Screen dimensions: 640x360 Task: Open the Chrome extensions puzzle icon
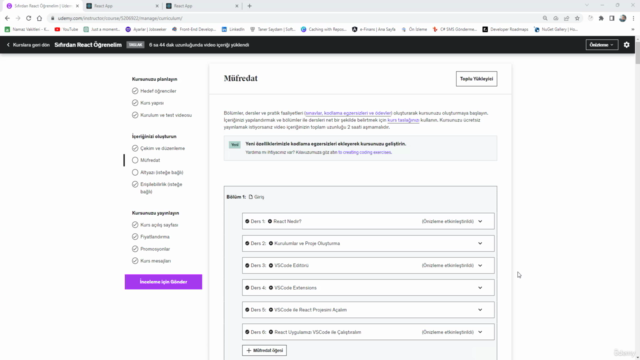601,18
